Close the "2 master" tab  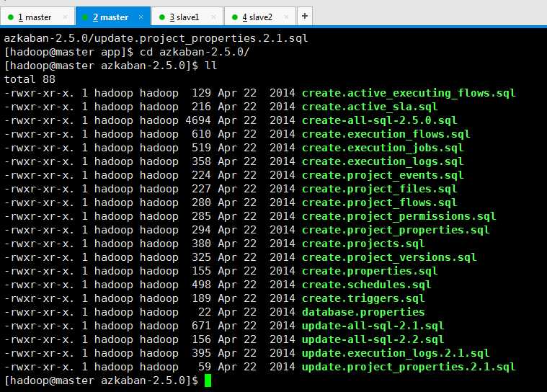pyautogui.click(x=141, y=17)
